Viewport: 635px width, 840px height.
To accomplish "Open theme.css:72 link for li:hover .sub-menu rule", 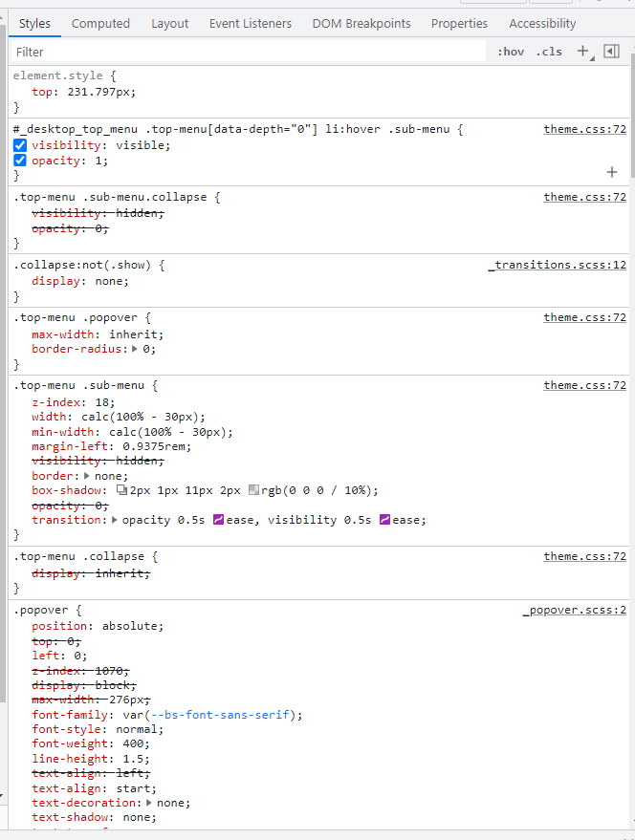I will [x=584, y=129].
